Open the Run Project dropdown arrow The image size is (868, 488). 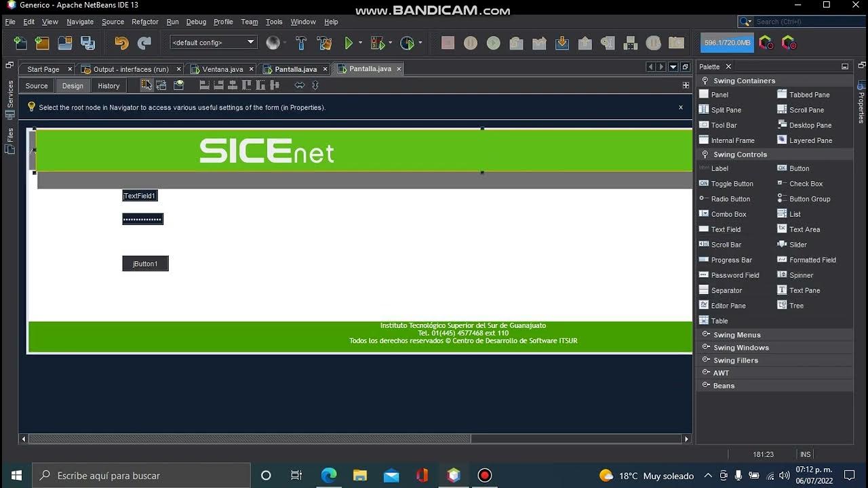coord(360,43)
